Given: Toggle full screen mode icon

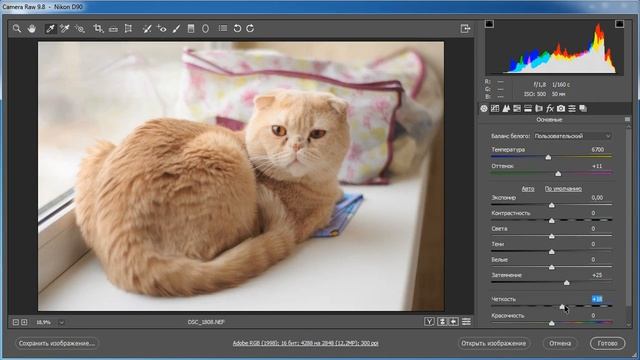Looking at the screenshot, I should 465,29.
